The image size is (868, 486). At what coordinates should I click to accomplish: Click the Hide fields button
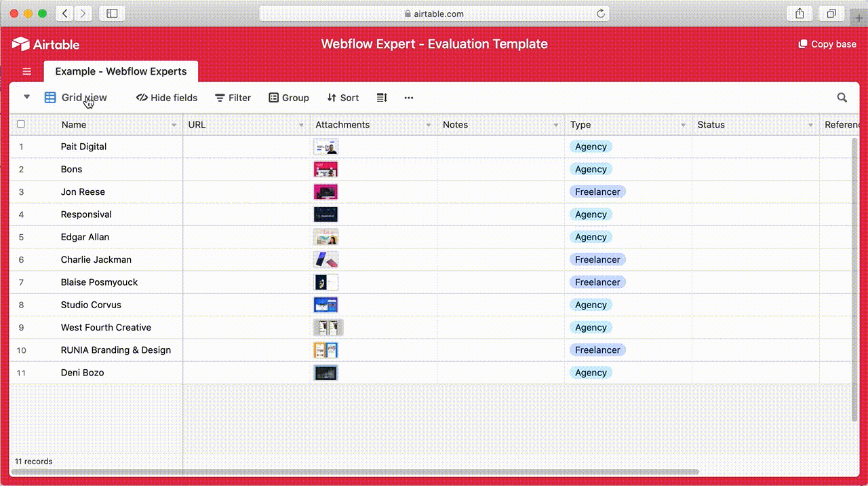click(x=167, y=98)
